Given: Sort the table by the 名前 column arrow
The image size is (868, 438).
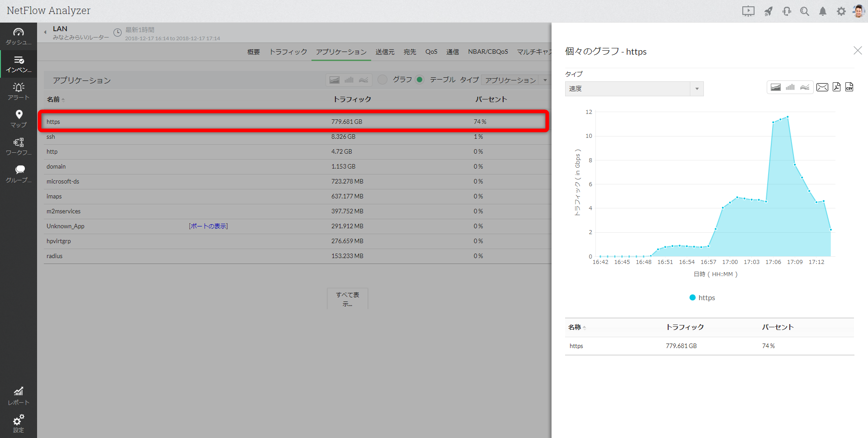Looking at the screenshot, I should tap(62, 99).
